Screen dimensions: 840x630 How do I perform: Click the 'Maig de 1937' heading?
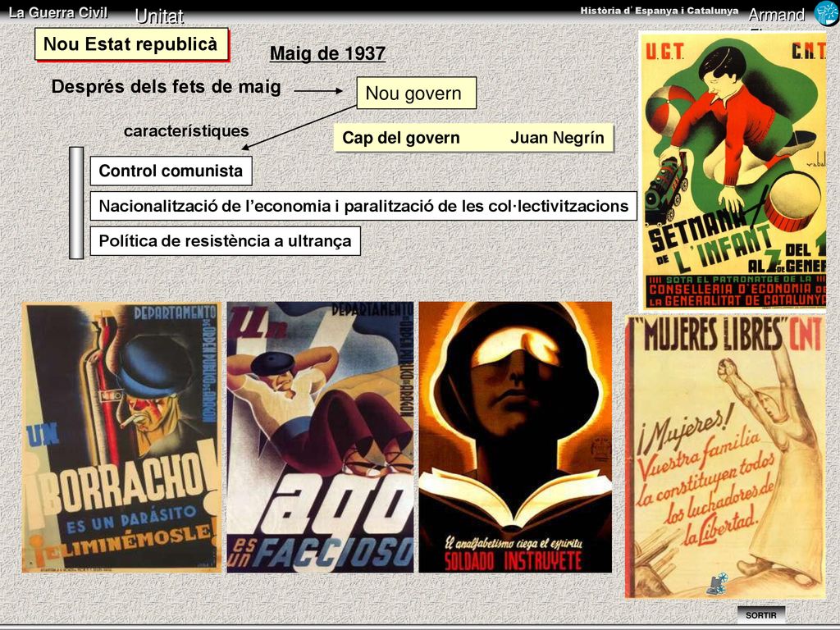click(327, 53)
